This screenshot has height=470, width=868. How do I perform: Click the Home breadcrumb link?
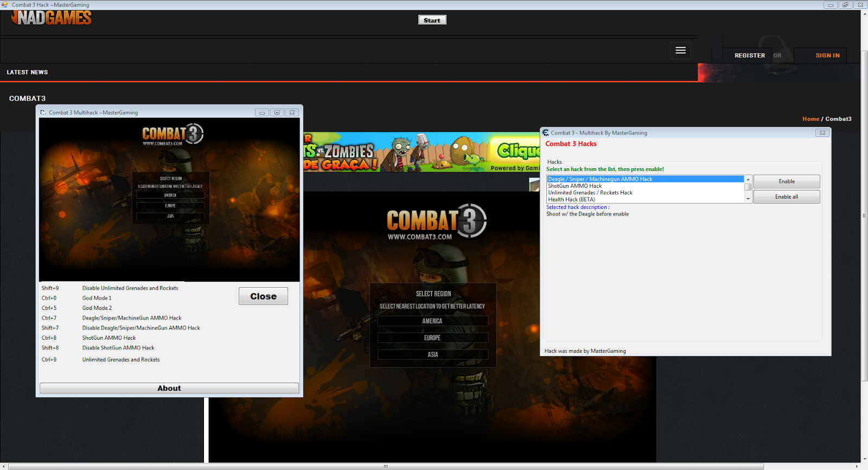pos(810,119)
